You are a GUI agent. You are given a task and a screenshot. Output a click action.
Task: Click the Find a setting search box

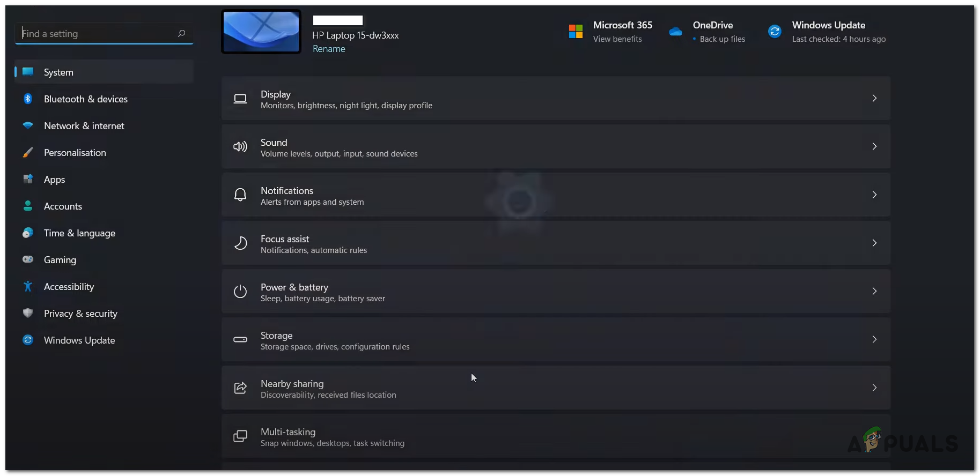point(104,33)
